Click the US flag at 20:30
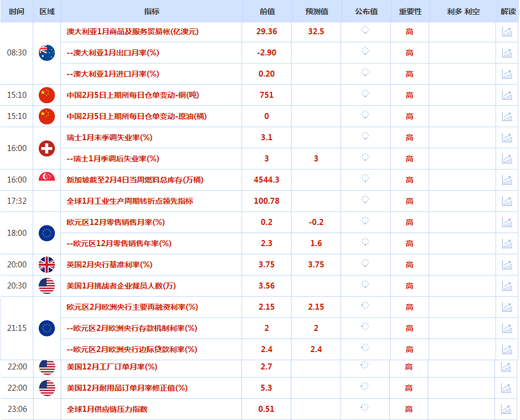 (47, 286)
